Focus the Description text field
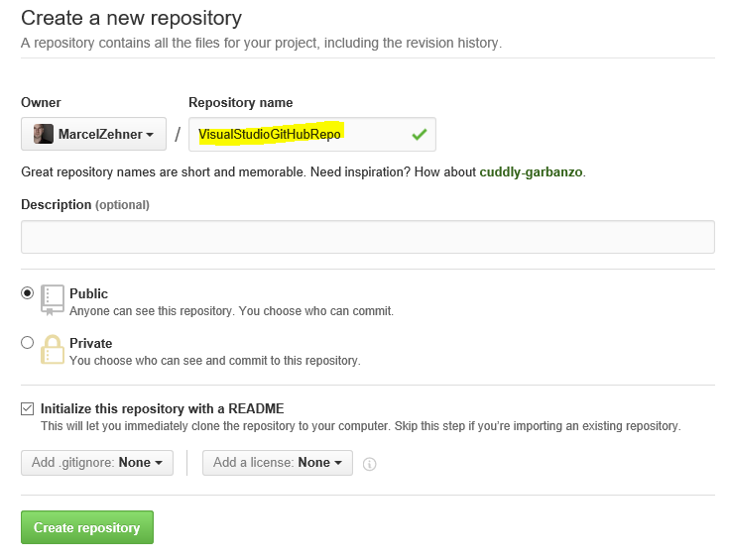 [x=367, y=237]
